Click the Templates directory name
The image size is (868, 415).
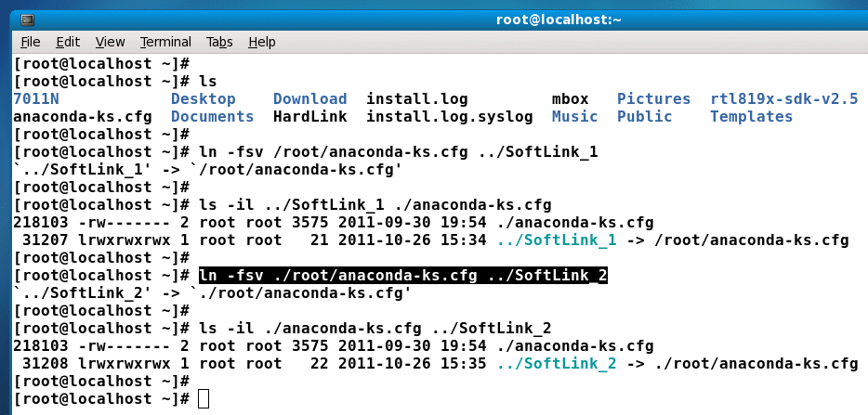click(751, 117)
